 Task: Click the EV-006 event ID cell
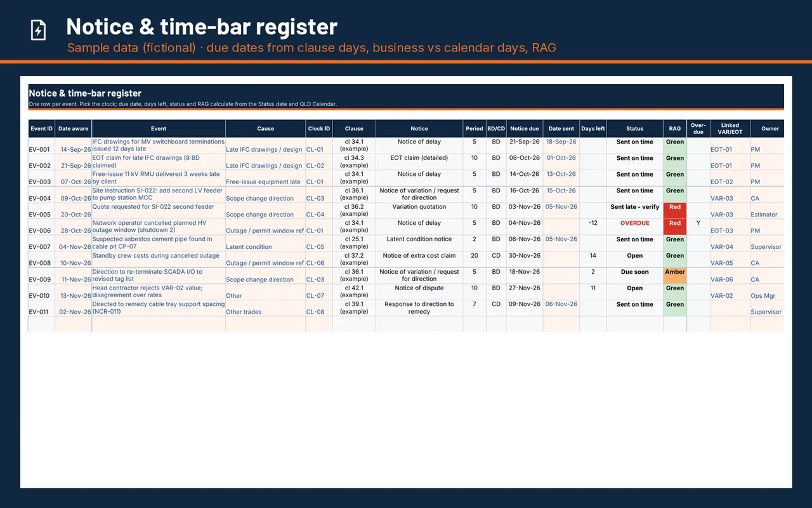(x=42, y=227)
